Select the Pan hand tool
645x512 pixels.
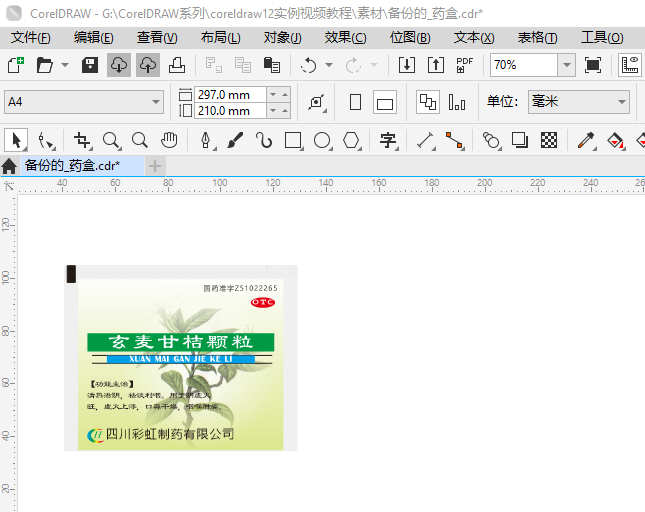[x=169, y=141]
